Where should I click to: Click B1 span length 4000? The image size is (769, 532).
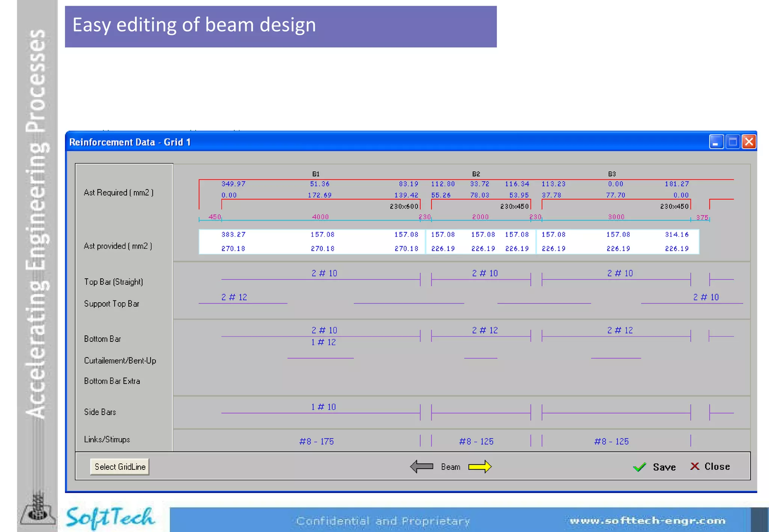click(x=320, y=217)
